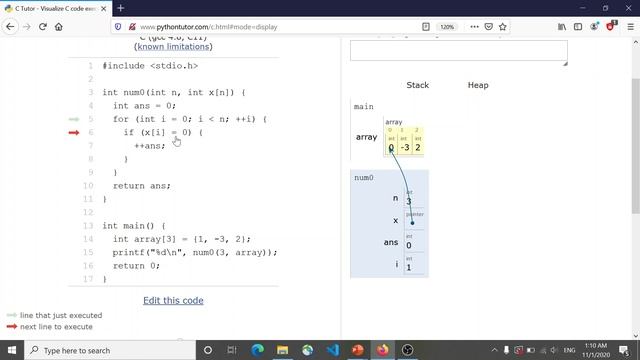Click the insecure connection padlock icon

tap(132, 27)
